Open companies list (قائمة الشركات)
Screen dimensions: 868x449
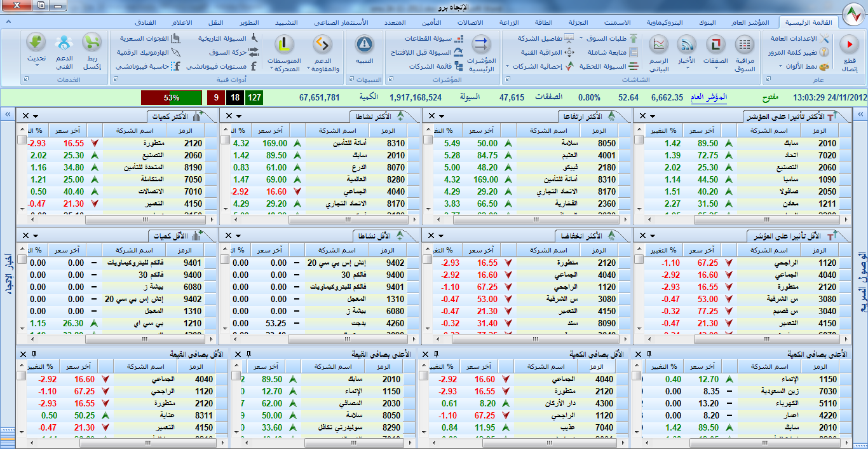coord(435,66)
